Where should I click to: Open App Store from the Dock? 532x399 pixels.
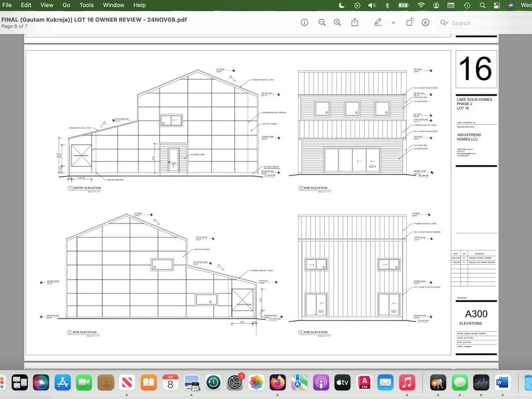[63, 382]
